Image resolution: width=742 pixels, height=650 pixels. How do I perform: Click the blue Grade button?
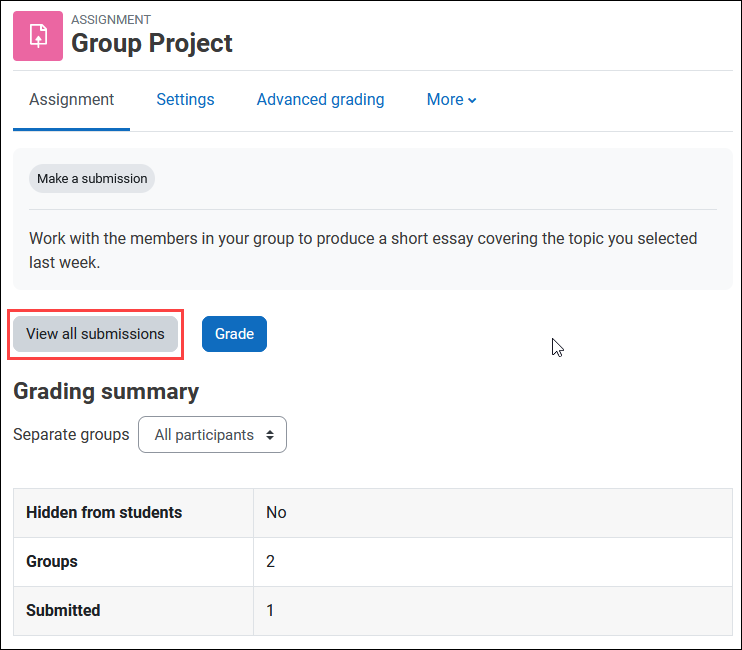coord(234,334)
